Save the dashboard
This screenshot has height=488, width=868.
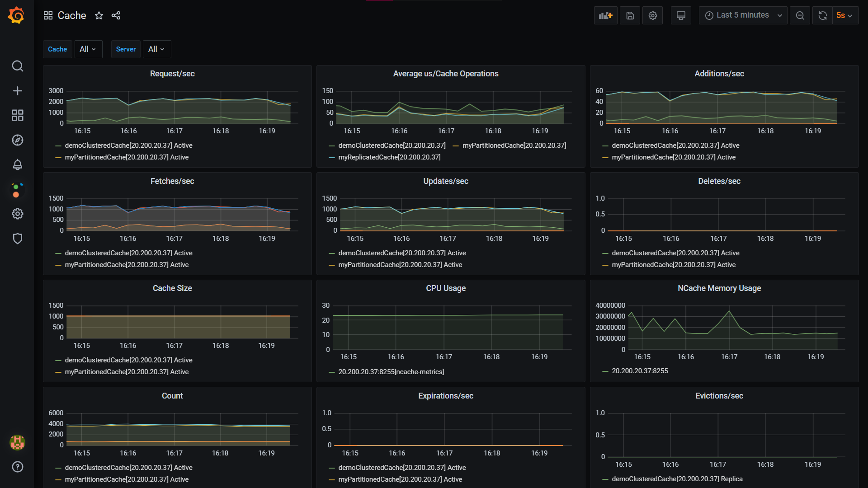click(630, 15)
